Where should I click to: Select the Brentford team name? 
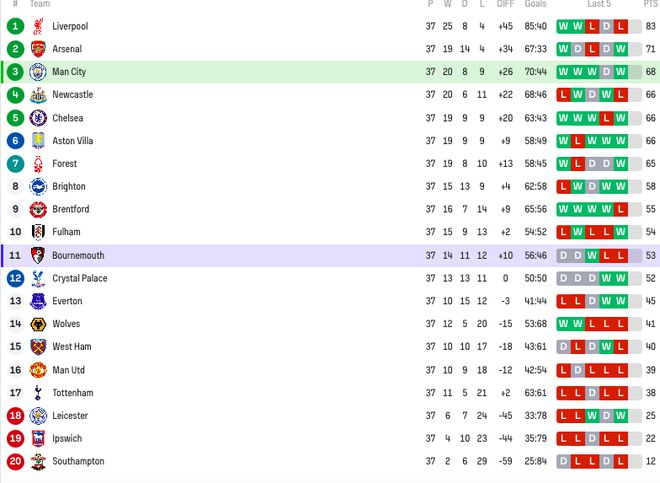coord(71,209)
